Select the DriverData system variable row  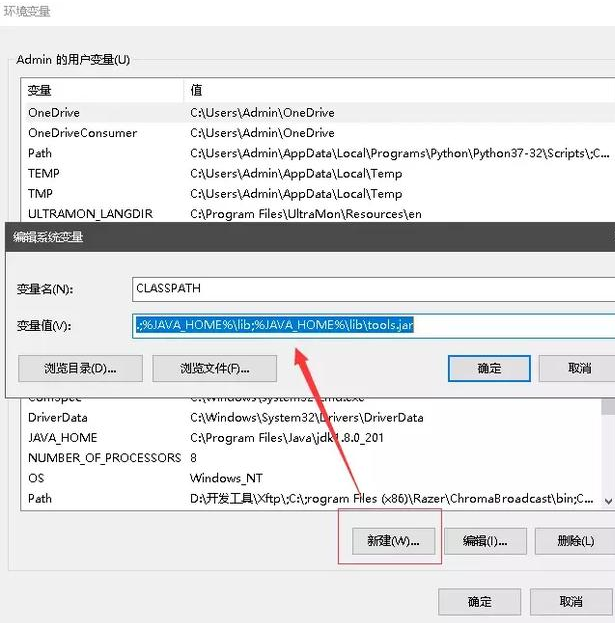(58, 417)
